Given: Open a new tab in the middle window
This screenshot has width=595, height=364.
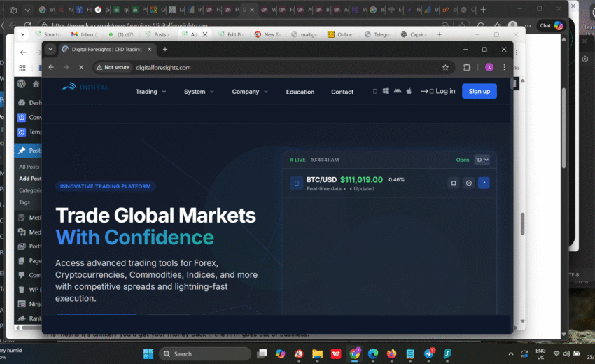Looking at the screenshot, I should (440, 34).
